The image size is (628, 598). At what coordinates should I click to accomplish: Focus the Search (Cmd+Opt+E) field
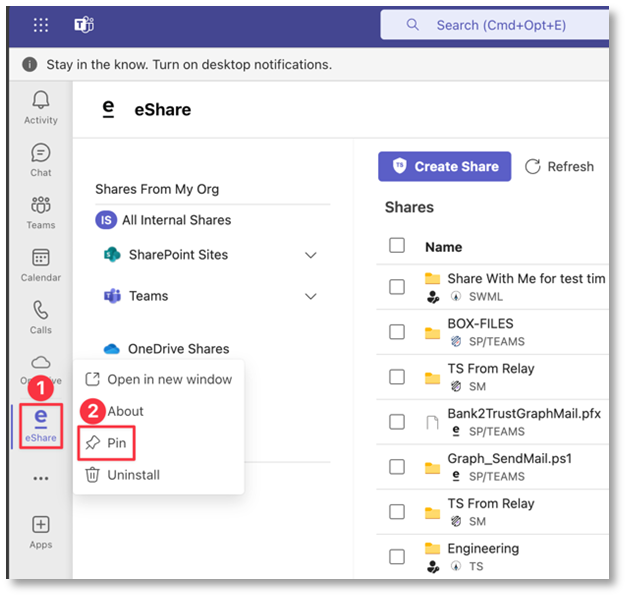click(495, 25)
